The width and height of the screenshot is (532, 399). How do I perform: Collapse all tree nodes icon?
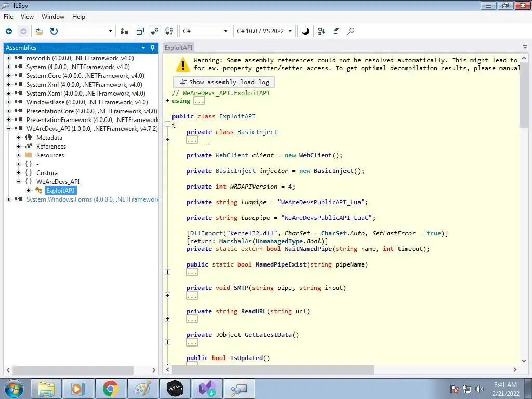coord(336,31)
